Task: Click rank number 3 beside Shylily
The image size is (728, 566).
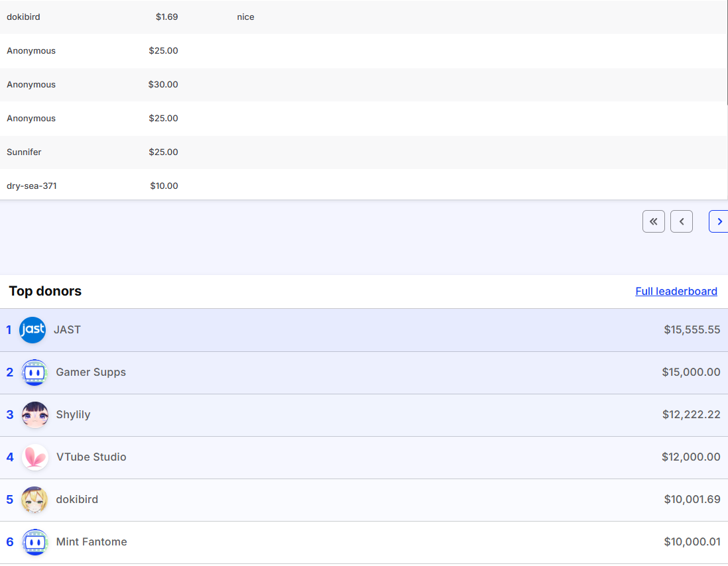Action: (10, 415)
